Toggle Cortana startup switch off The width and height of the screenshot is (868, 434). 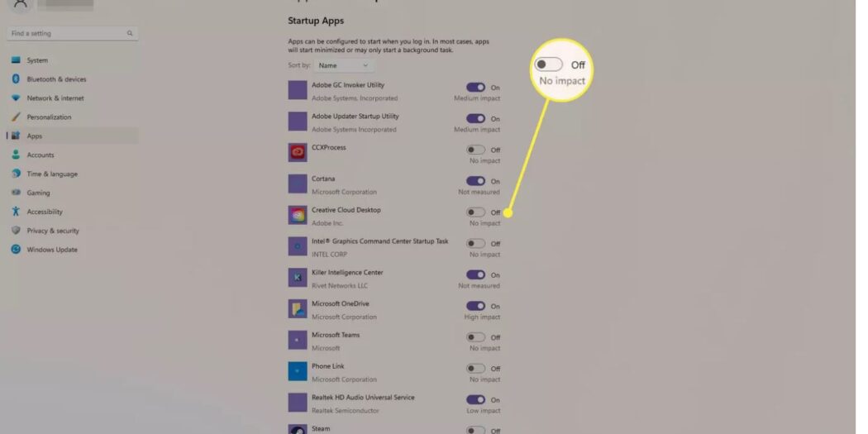475,181
